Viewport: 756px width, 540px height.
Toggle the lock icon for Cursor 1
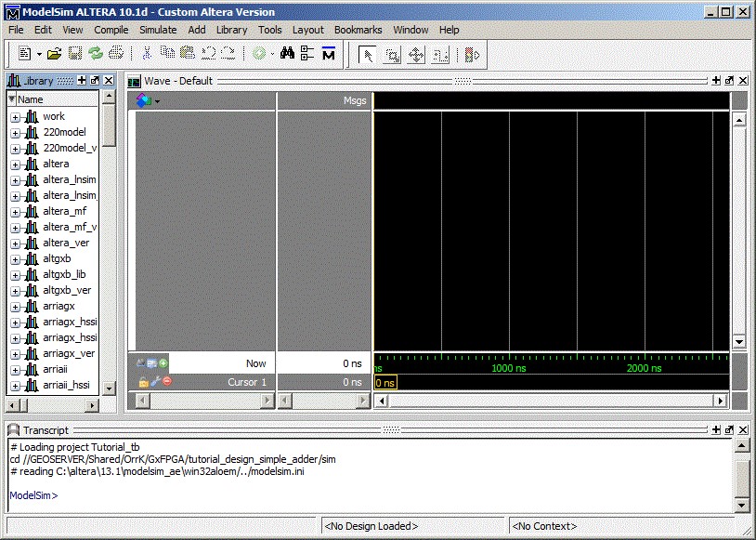(144, 382)
